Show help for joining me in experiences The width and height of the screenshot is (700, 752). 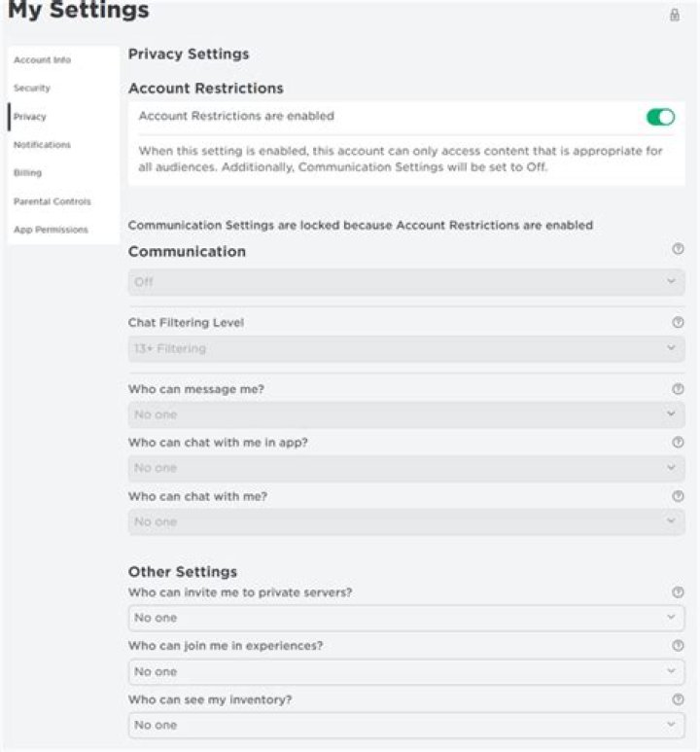pos(678,645)
